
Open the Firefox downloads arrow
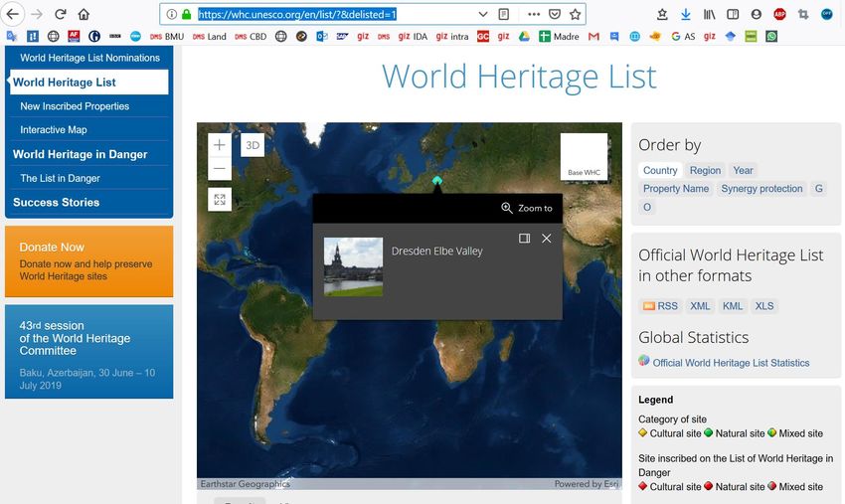685,15
